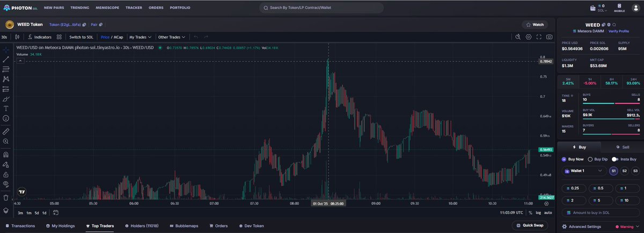The image size is (644, 233).
Task: Lock all drawing tools
Action: point(6,175)
